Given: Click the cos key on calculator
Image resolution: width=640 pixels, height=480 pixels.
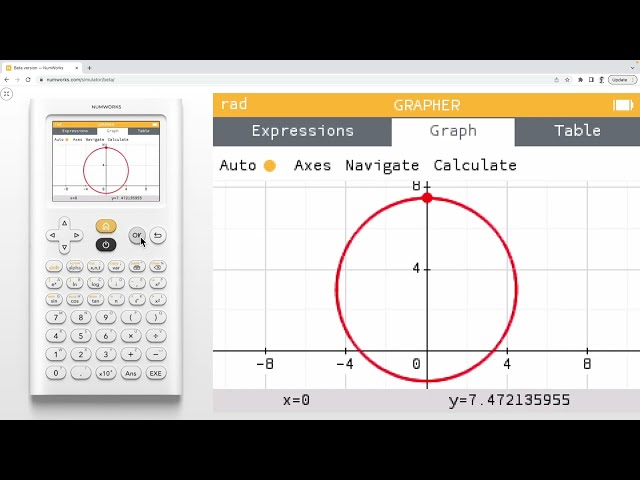Looking at the screenshot, I should (x=75, y=300).
